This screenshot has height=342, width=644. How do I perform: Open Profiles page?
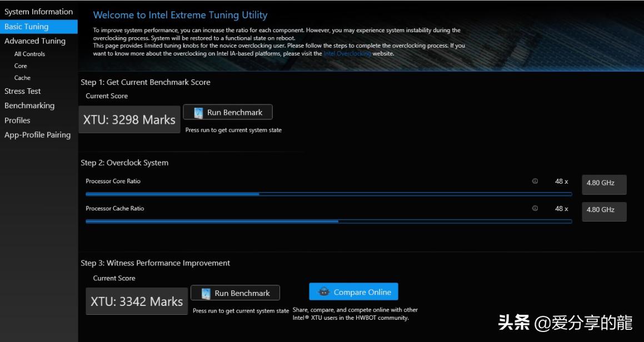(17, 120)
